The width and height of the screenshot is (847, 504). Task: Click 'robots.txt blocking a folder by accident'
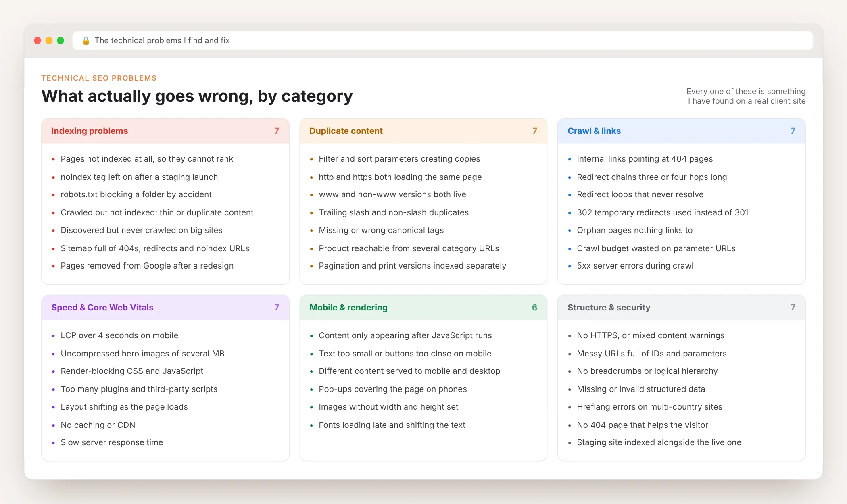(136, 194)
